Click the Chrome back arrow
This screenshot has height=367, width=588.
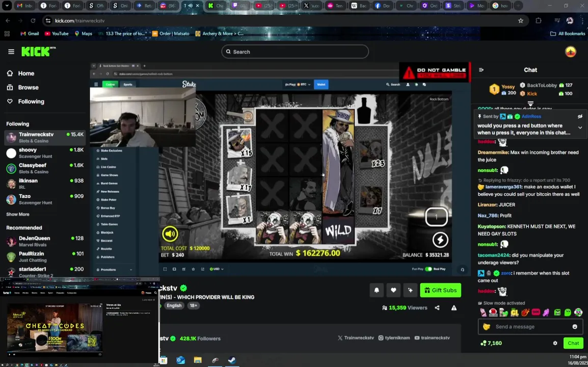click(x=8, y=20)
